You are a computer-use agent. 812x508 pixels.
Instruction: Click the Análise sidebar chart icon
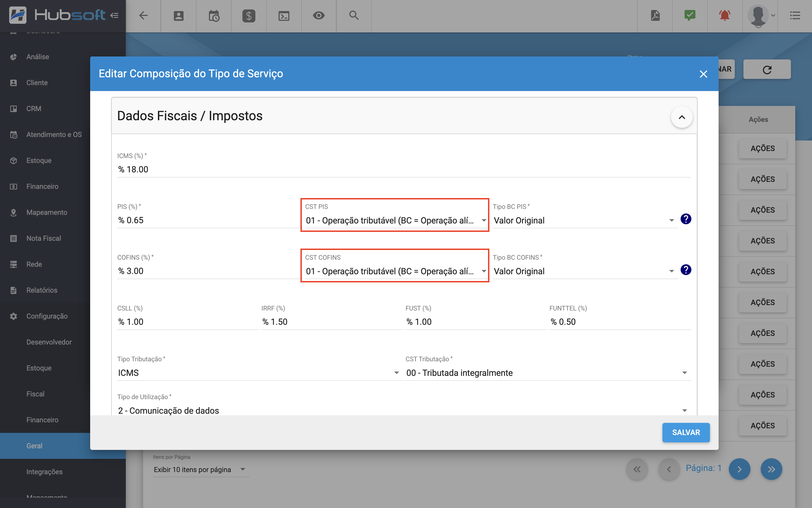coord(13,57)
